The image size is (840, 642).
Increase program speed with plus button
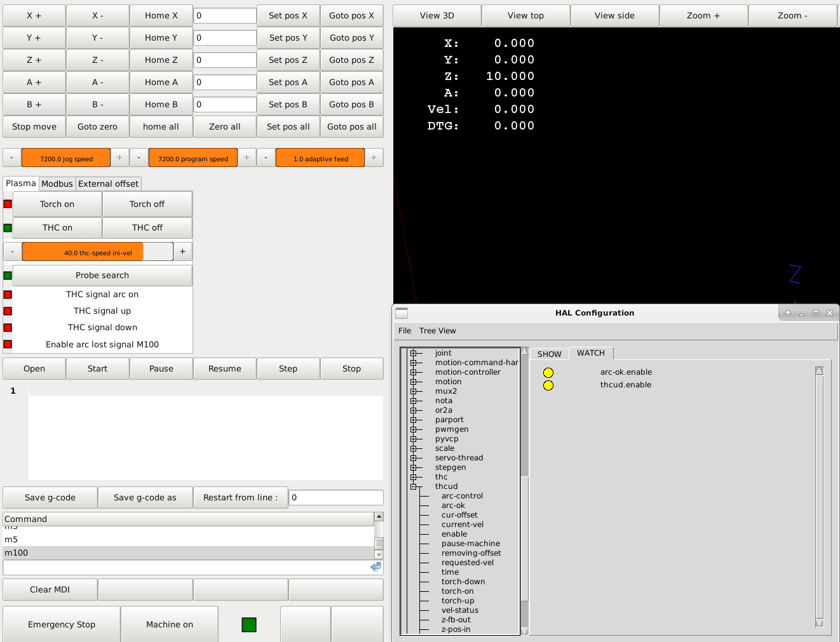pyautogui.click(x=247, y=157)
